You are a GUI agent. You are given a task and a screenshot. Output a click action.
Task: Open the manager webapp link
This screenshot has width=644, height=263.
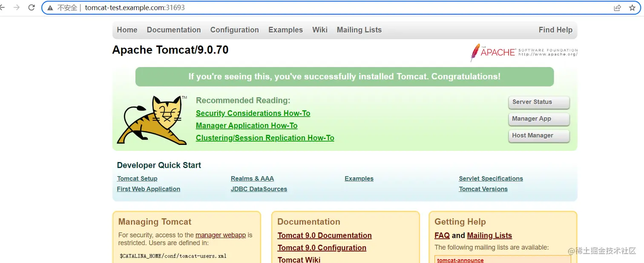(x=221, y=235)
